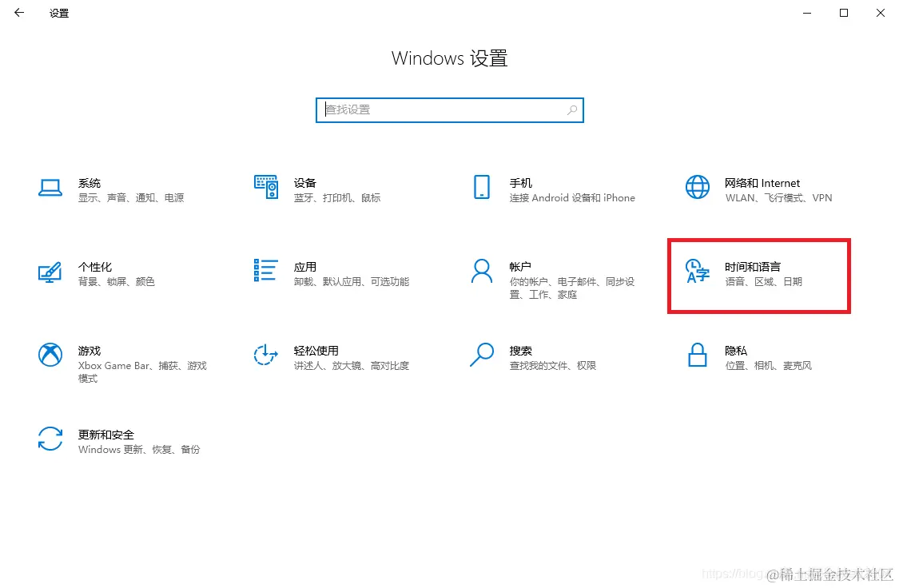This screenshot has height=588, width=899.
Task: Close the 设置 window
Action: pyautogui.click(x=881, y=13)
